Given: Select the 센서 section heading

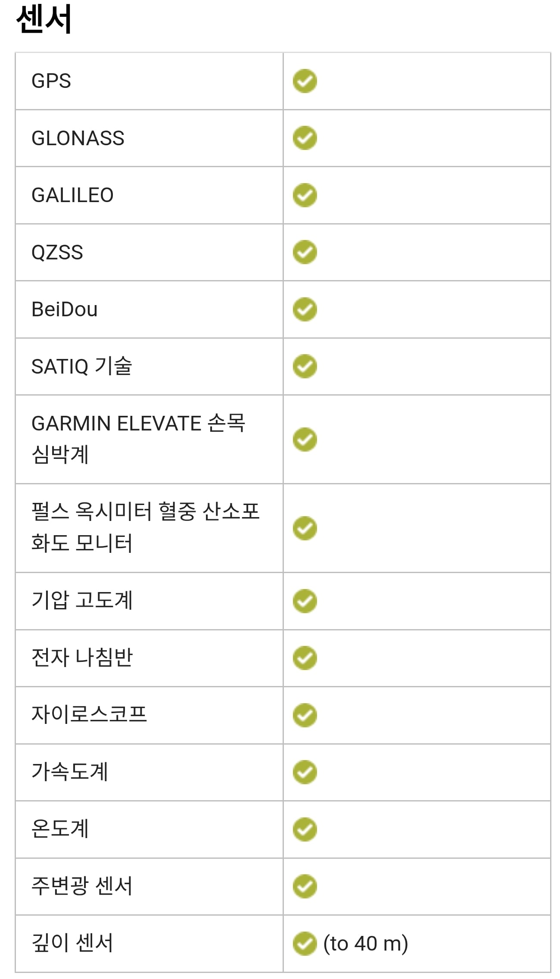Looking at the screenshot, I should tap(44, 19).
